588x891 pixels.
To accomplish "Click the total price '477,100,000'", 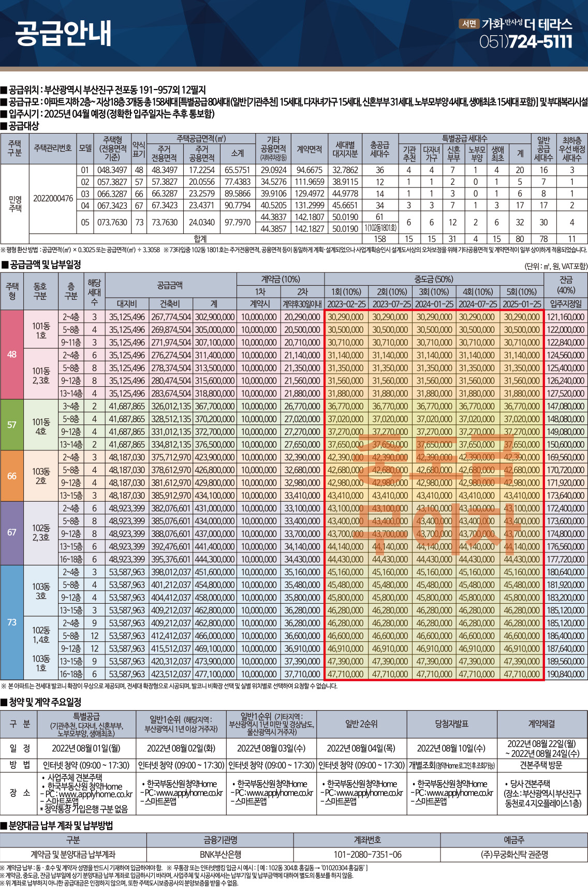I will pos(214,674).
